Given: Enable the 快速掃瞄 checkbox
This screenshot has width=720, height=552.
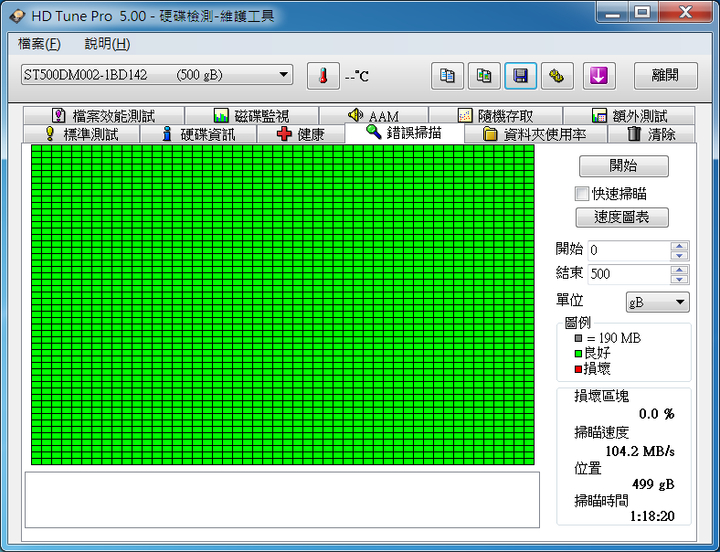Looking at the screenshot, I should 581,194.
